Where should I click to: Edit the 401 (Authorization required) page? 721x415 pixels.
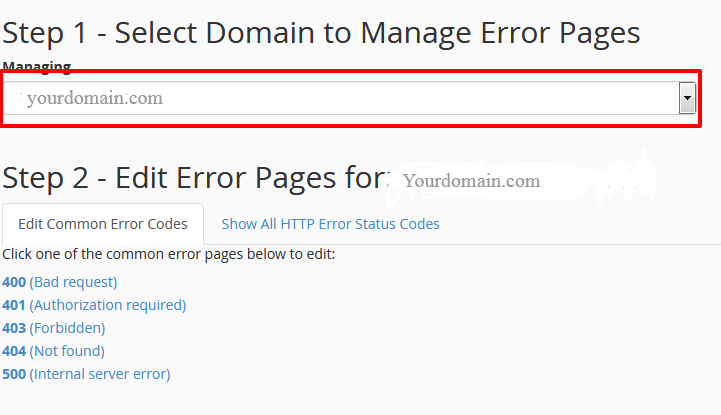(94, 305)
